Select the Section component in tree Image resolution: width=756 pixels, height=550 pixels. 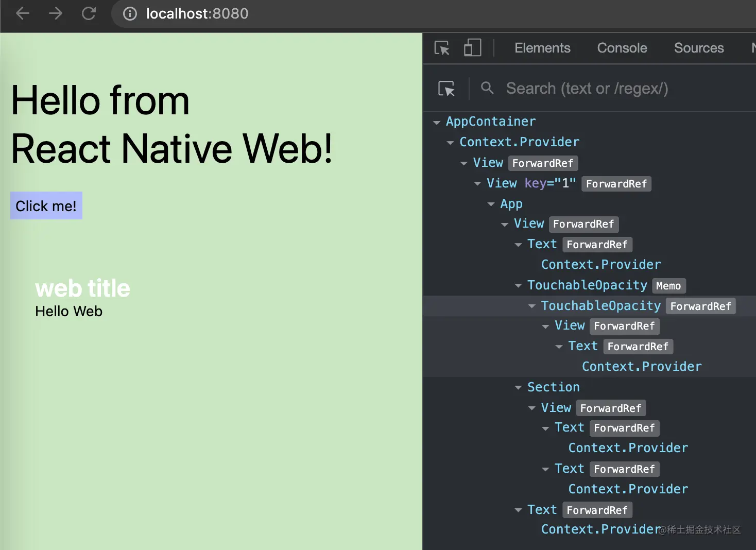click(553, 387)
